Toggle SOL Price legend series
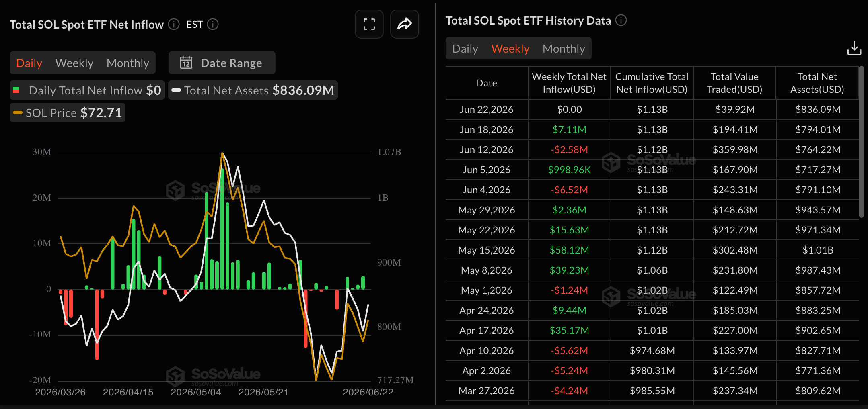This screenshot has height=409, width=868. (x=68, y=112)
